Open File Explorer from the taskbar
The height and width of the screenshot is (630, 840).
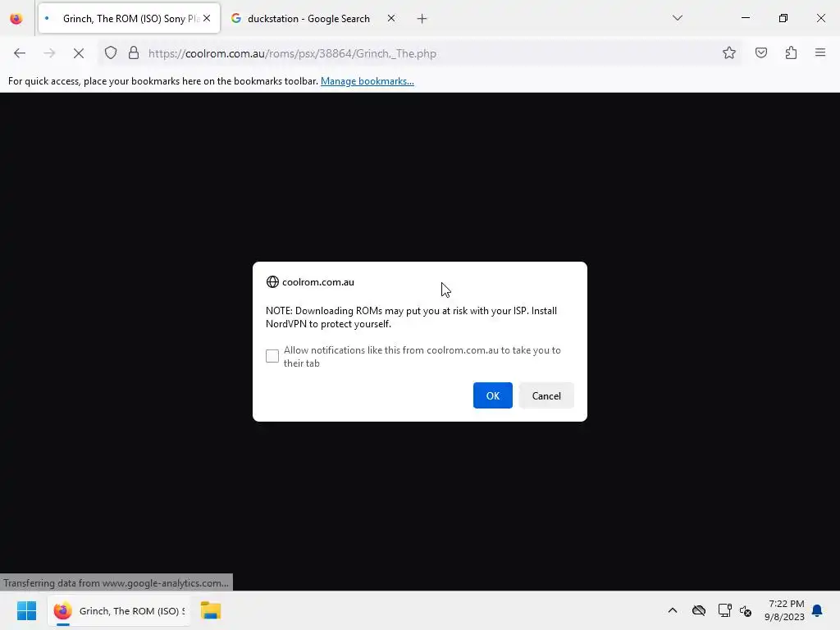click(211, 610)
